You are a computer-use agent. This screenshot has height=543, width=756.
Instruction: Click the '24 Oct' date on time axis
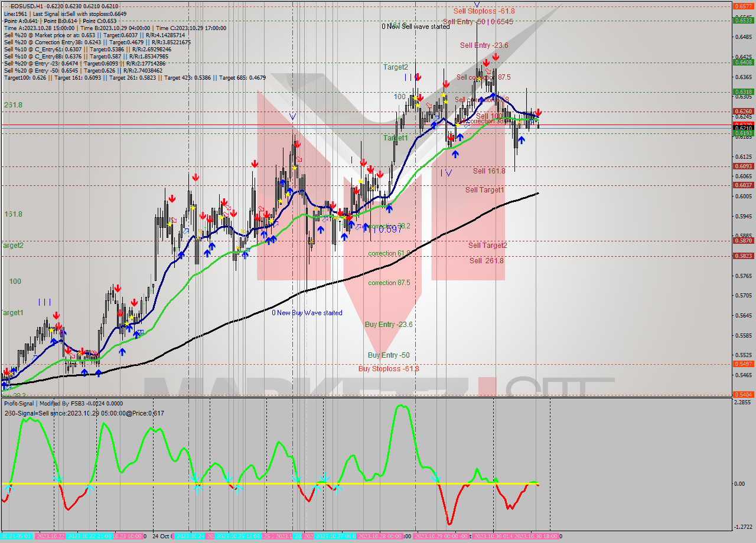(x=161, y=537)
